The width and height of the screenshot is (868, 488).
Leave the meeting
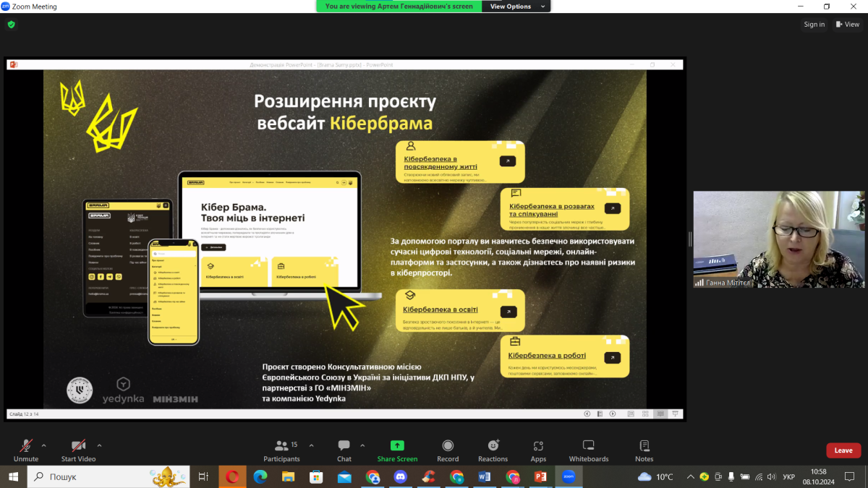tap(843, 450)
